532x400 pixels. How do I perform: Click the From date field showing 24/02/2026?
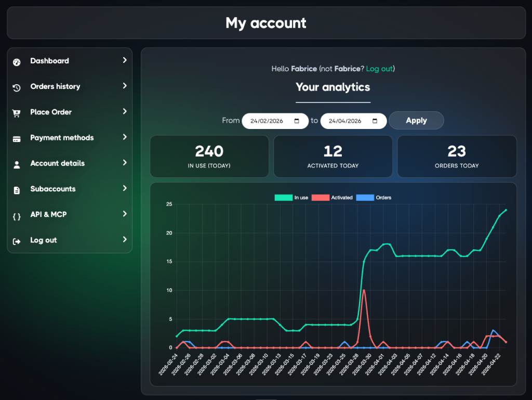(275, 121)
